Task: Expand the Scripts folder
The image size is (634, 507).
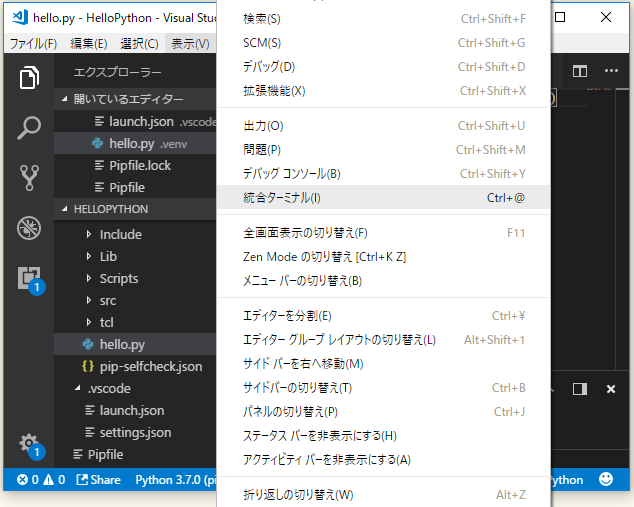Action: click(135, 279)
